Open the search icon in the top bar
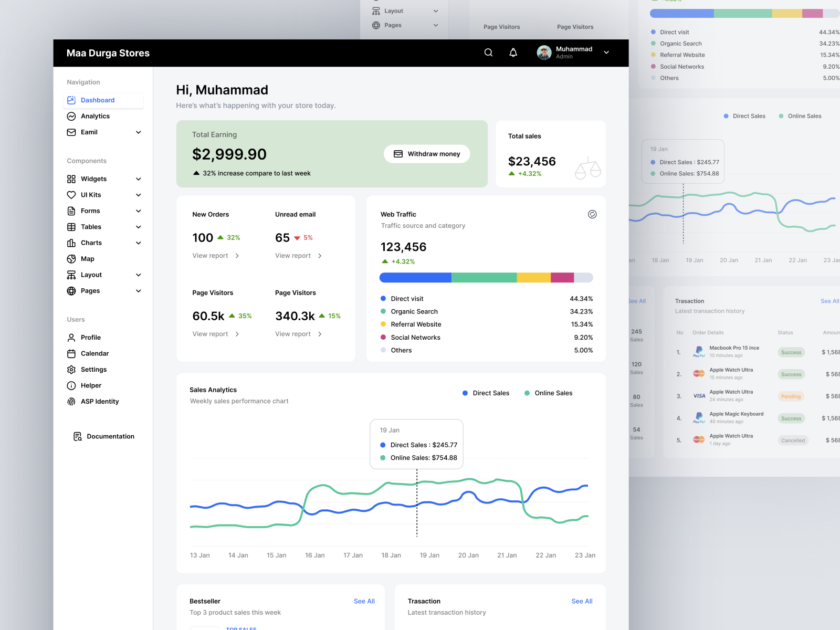This screenshot has height=630, width=840. 488,52
